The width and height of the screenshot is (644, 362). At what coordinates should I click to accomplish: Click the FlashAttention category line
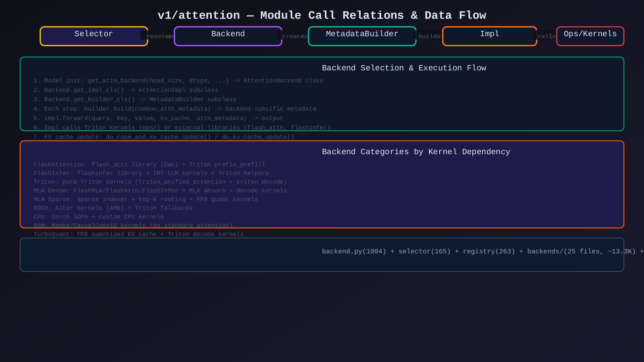pos(149,165)
